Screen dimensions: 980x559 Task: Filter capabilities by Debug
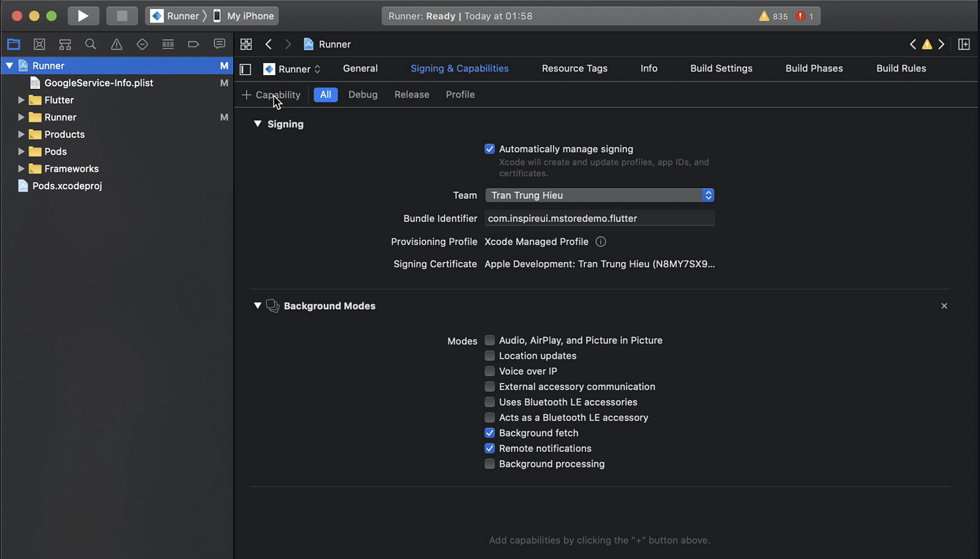click(363, 95)
